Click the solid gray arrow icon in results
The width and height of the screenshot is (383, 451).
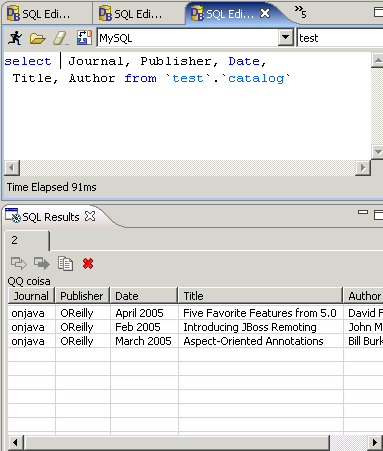[42, 263]
